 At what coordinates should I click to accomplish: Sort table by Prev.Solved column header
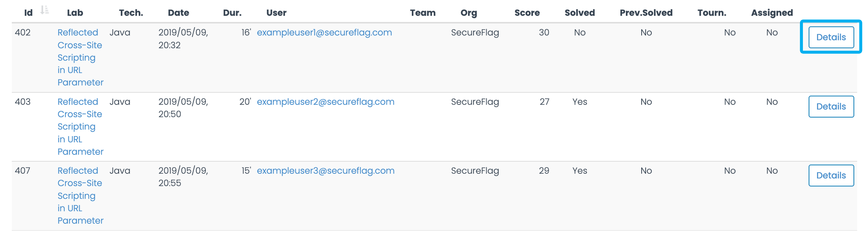(646, 13)
